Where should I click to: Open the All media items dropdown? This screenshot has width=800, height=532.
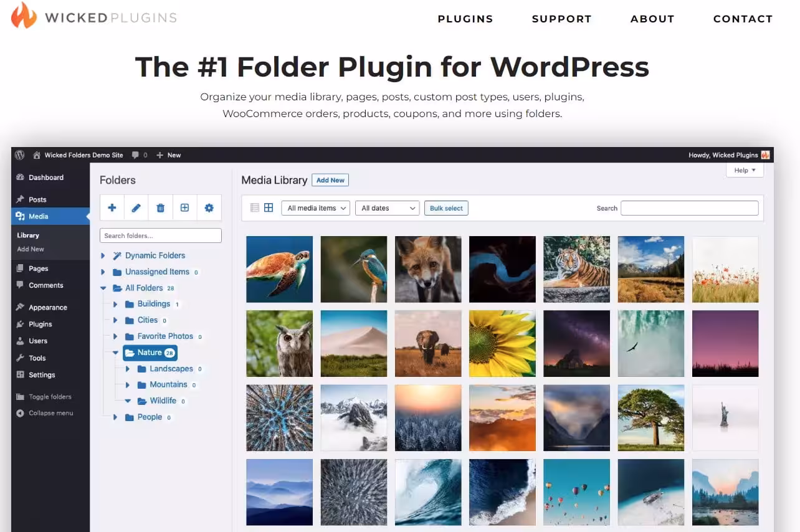point(315,208)
